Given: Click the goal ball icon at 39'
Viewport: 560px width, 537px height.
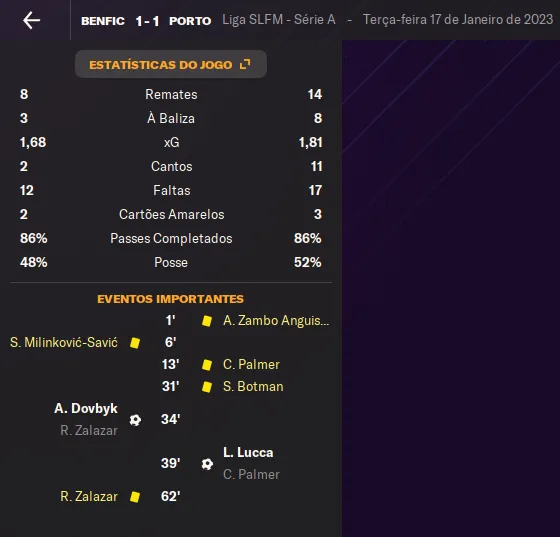Looking at the screenshot, I should tap(207, 464).
